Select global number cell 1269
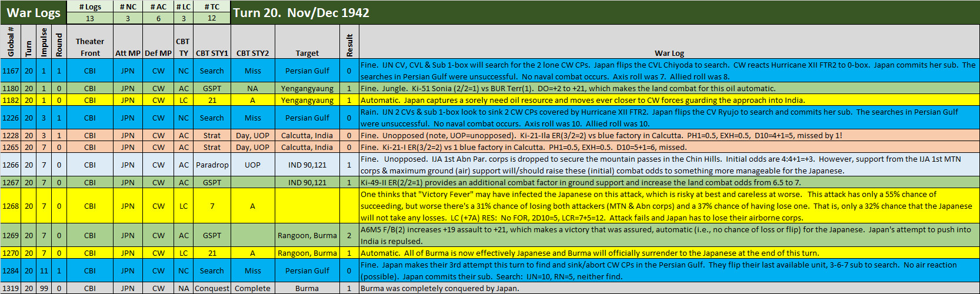980x294 pixels. click(x=11, y=235)
